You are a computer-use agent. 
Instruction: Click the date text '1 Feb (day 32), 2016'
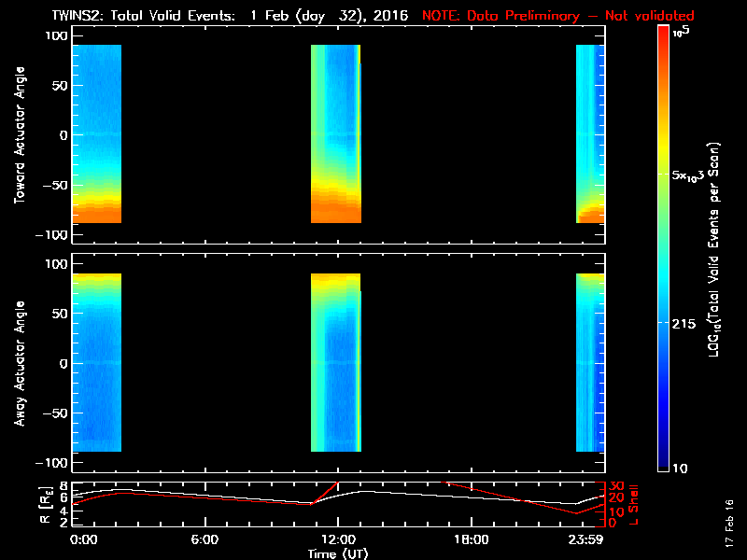[x=330, y=16]
